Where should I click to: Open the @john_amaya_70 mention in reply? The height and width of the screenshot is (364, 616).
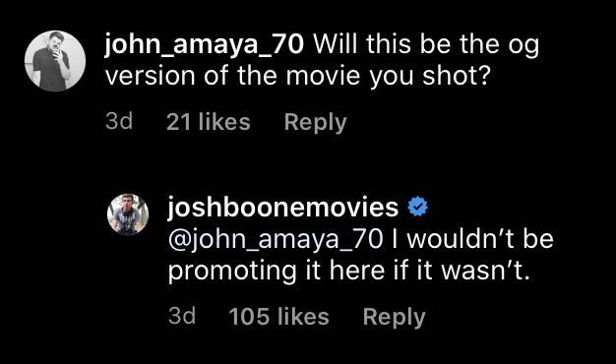[276, 239]
